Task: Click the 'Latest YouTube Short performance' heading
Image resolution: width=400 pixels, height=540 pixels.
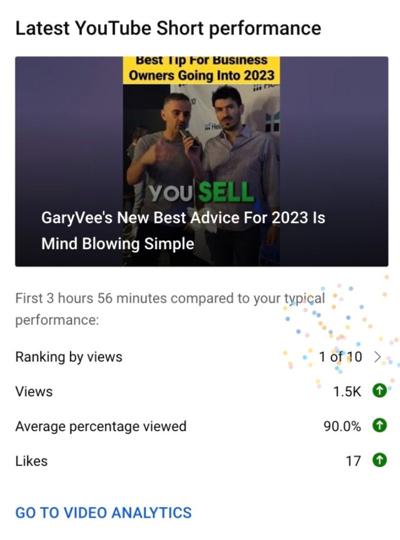Action: coord(168,28)
